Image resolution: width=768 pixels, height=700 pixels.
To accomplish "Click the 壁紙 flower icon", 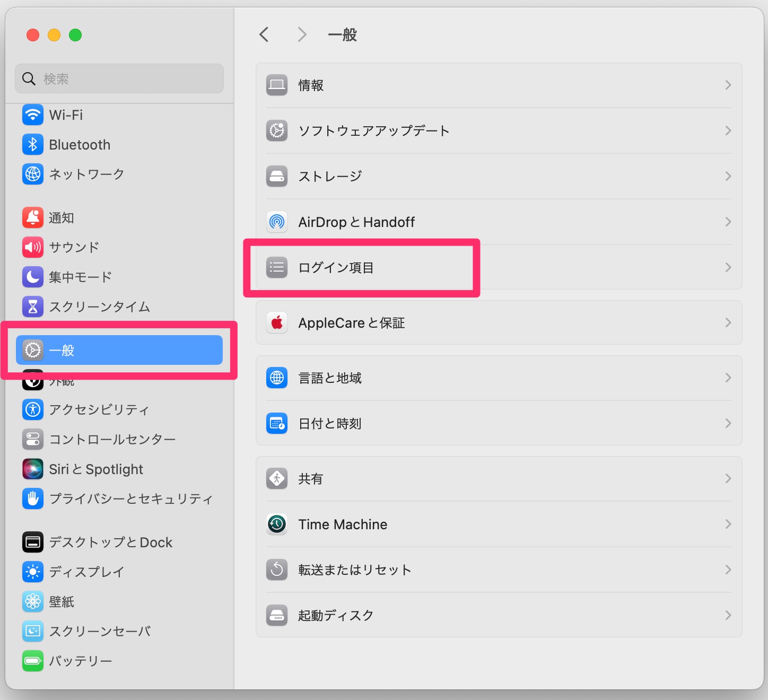I will pyautogui.click(x=33, y=601).
